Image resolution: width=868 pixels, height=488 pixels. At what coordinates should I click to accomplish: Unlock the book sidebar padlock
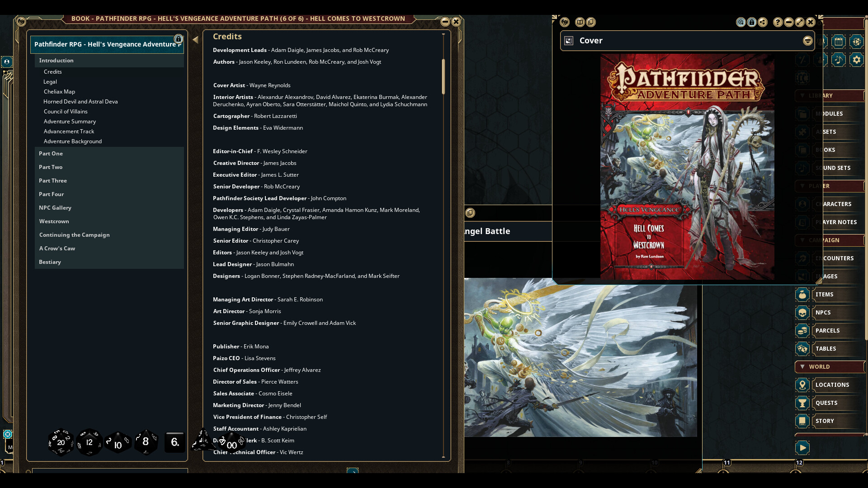pyautogui.click(x=179, y=39)
